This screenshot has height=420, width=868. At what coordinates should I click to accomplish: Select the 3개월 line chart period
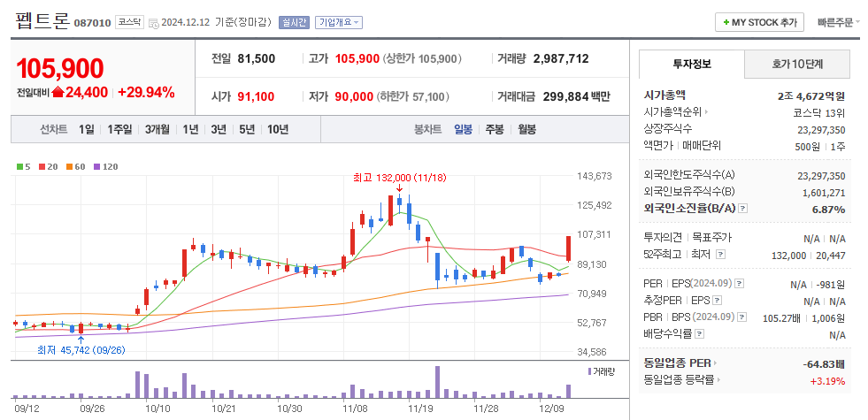click(157, 129)
